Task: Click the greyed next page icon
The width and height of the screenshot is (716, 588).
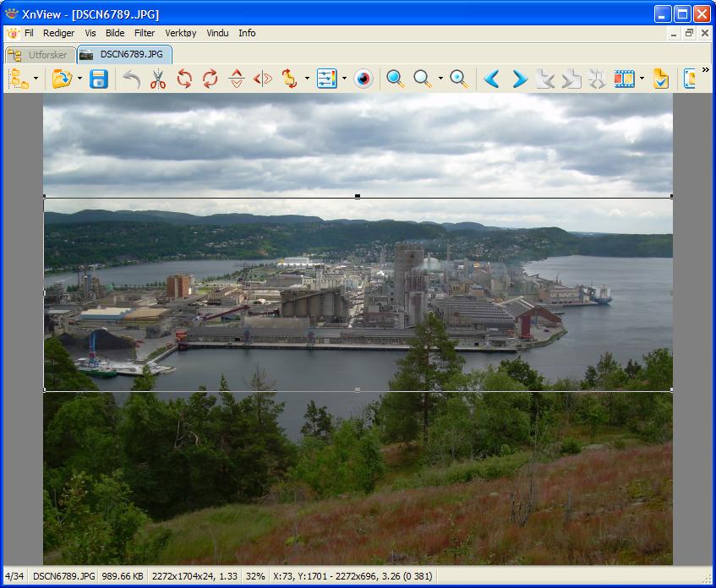Action: click(571, 79)
